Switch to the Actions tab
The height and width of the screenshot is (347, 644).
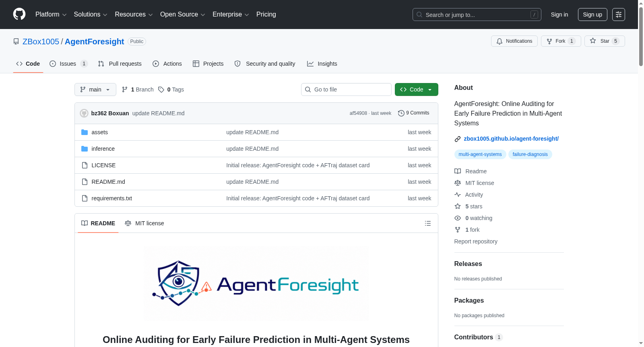[167, 64]
